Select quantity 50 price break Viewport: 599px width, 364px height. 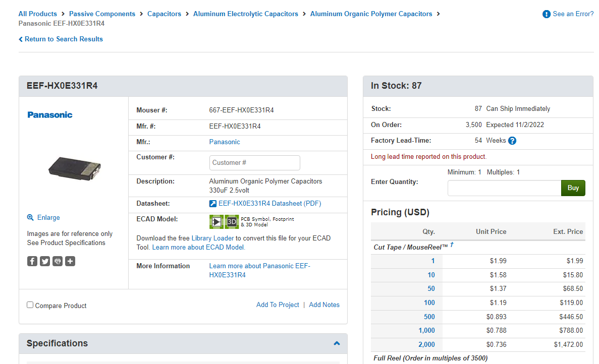click(x=431, y=289)
